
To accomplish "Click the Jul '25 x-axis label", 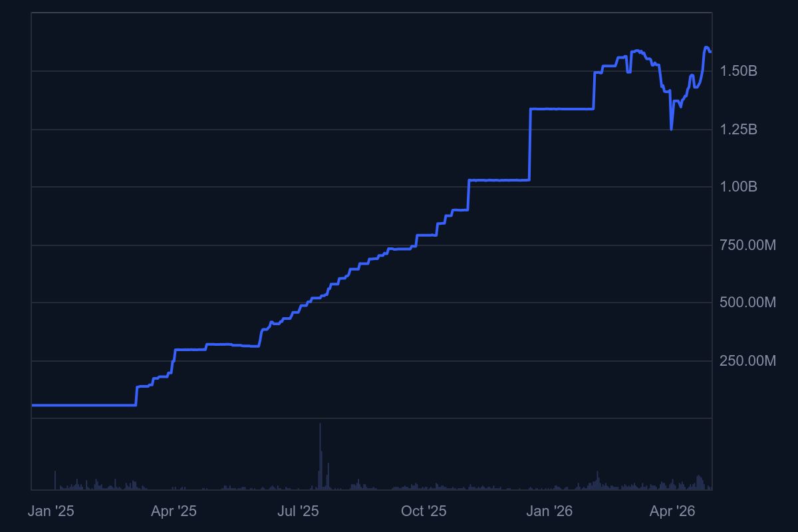I will click(298, 511).
